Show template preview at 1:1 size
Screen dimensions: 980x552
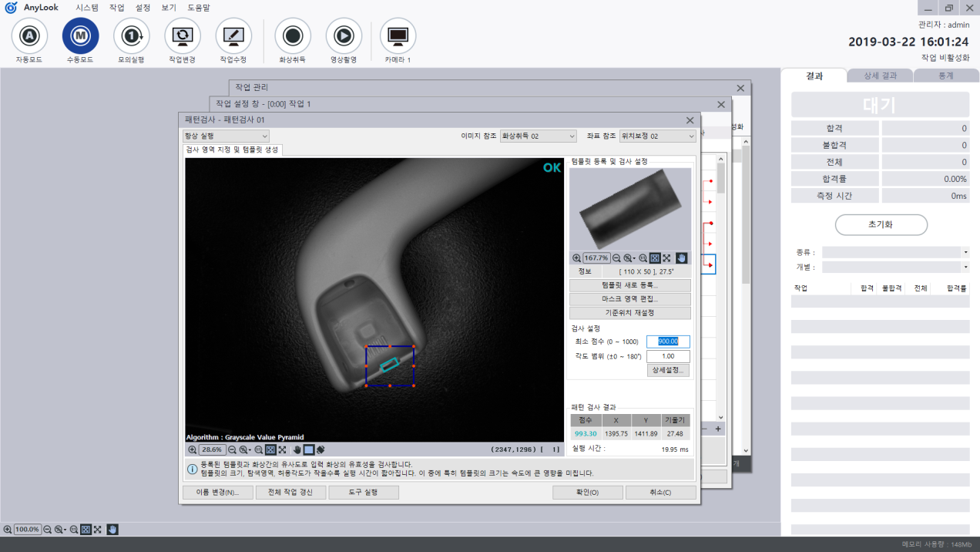click(643, 258)
